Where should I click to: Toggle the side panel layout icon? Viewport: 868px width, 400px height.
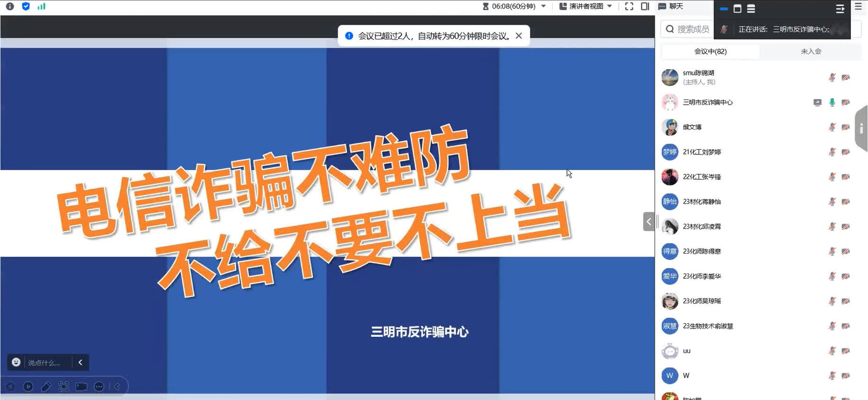(645, 6)
